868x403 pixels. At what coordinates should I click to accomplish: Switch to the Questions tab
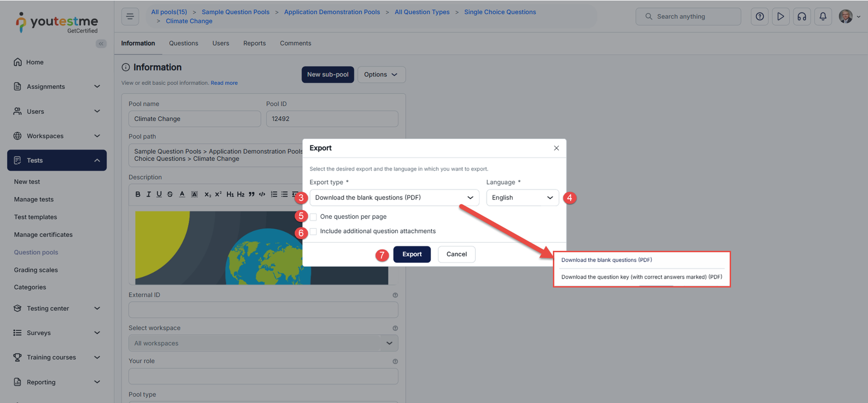(183, 43)
